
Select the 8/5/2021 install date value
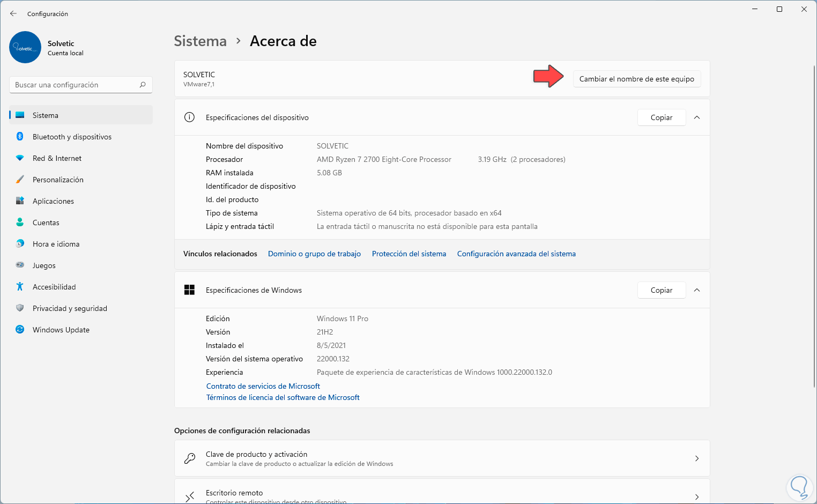[331, 345]
